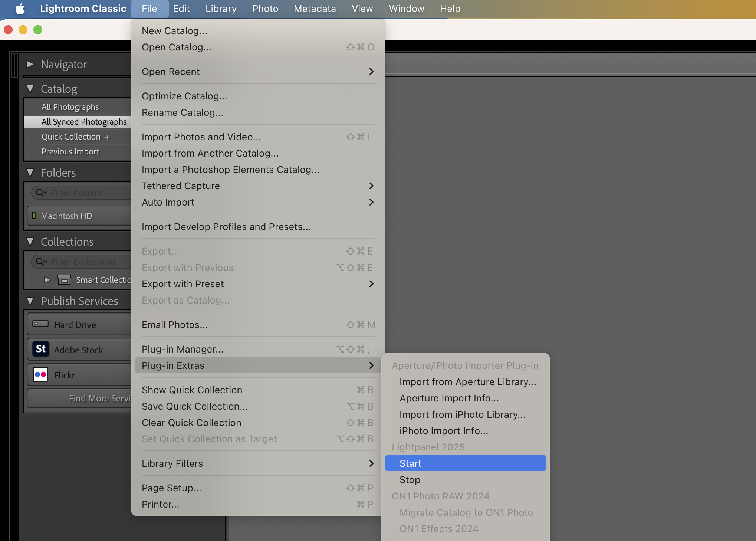756x541 pixels.
Task: Collapse the Catalog panel triangle
Action: [x=30, y=89]
